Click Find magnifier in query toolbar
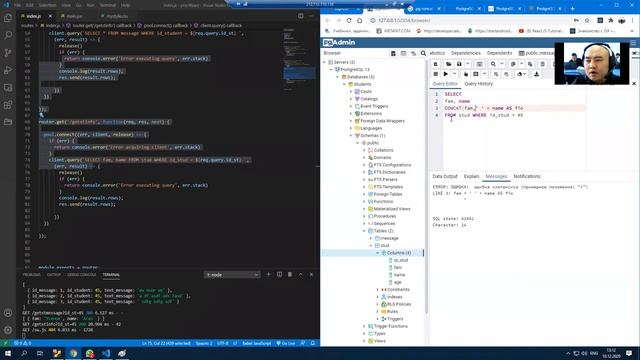The height and width of the screenshot is (360, 640). pyautogui.click(x=493, y=64)
